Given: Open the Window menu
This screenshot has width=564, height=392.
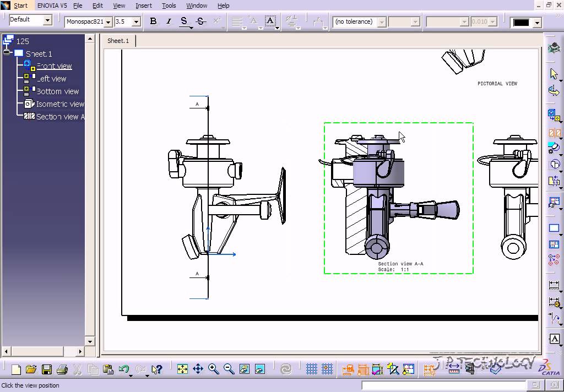Looking at the screenshot, I should pyautogui.click(x=197, y=6).
